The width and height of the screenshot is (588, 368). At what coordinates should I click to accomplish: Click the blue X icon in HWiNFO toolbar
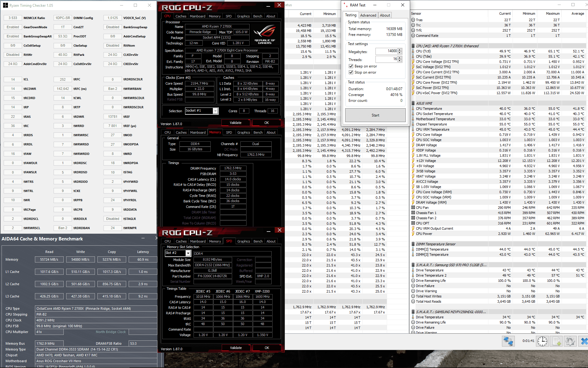click(x=584, y=341)
